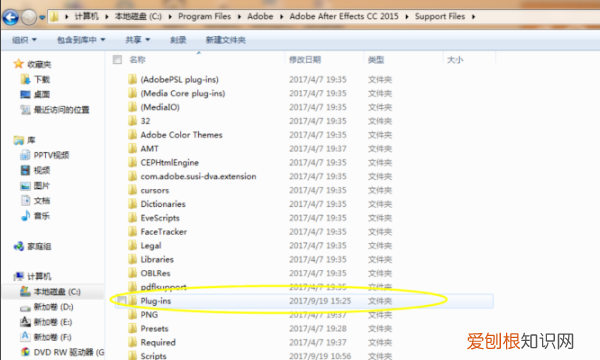The width and height of the screenshot is (600, 360).
Task: Open 视频 library icon in sidebar
Action: (x=25, y=170)
